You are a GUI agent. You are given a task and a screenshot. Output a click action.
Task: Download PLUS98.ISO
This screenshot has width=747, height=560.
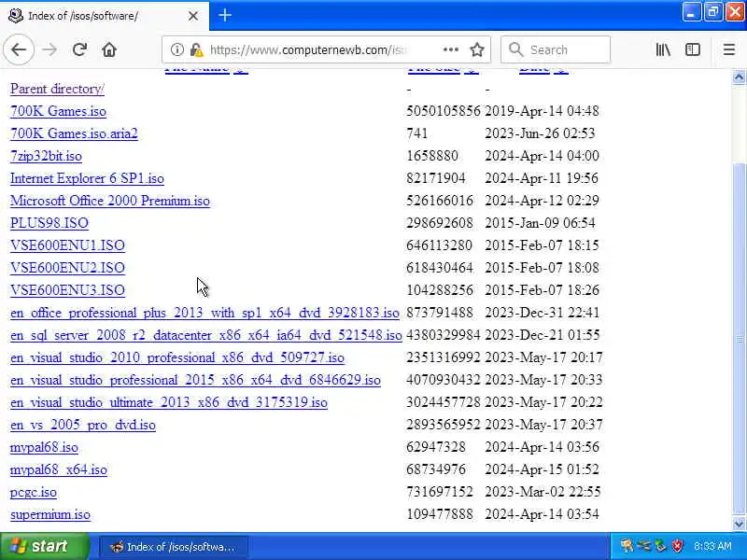pos(49,223)
